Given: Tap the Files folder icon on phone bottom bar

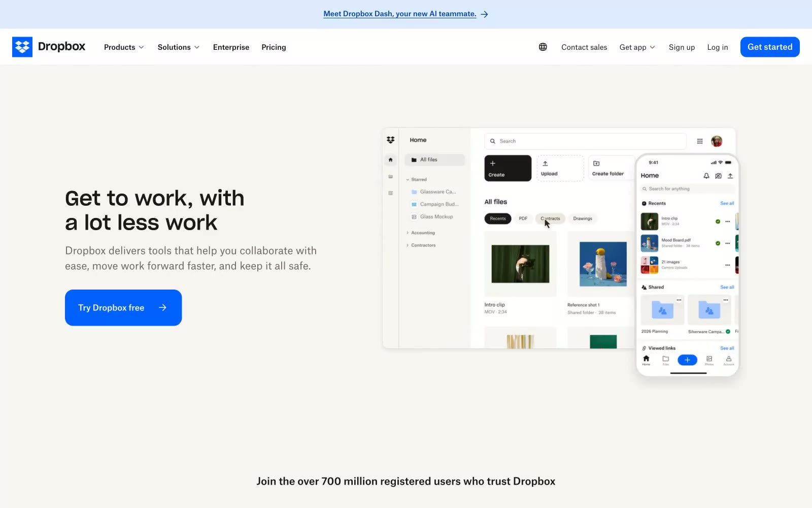Looking at the screenshot, I should coord(665,359).
